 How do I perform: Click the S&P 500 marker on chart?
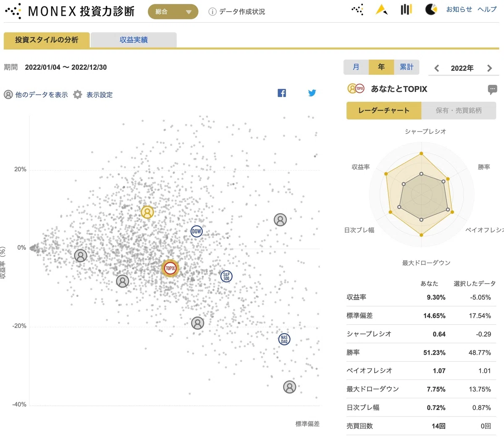click(226, 276)
